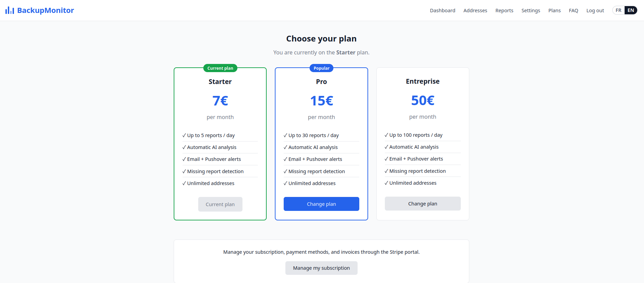
Task: Open the FAQ page
Action: (x=574, y=11)
